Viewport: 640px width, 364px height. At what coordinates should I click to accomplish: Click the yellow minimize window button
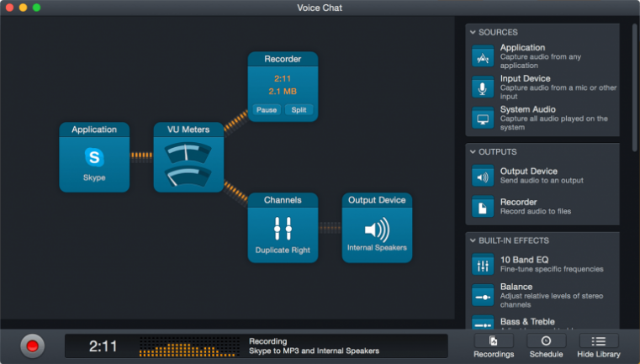(23, 8)
